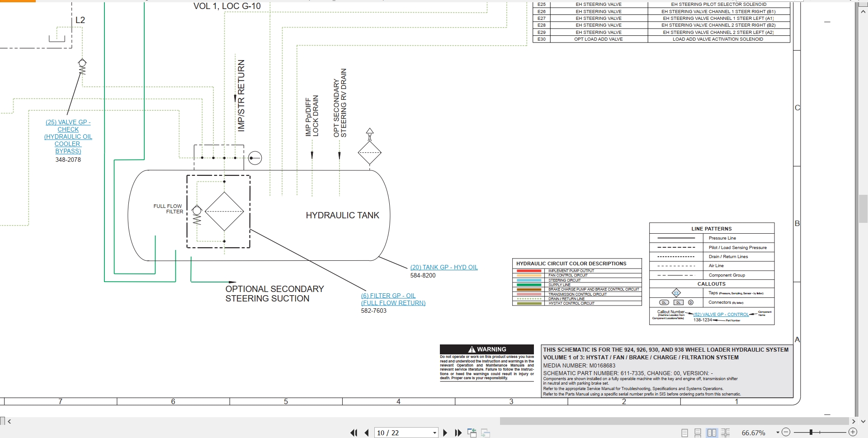Go to the previous page

(367, 433)
